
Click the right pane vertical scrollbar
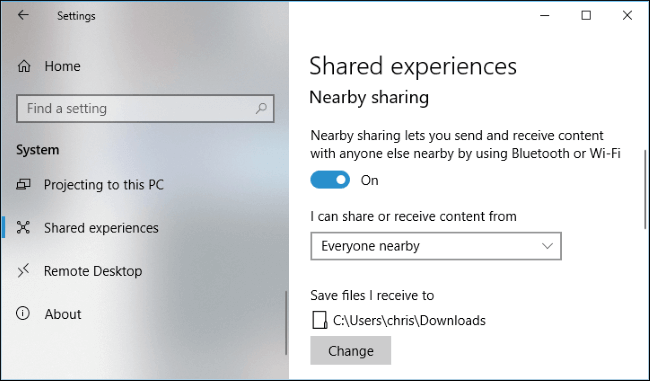(645, 189)
